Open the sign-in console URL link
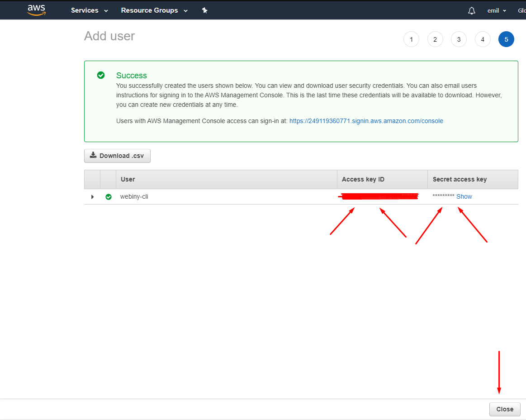 366,121
